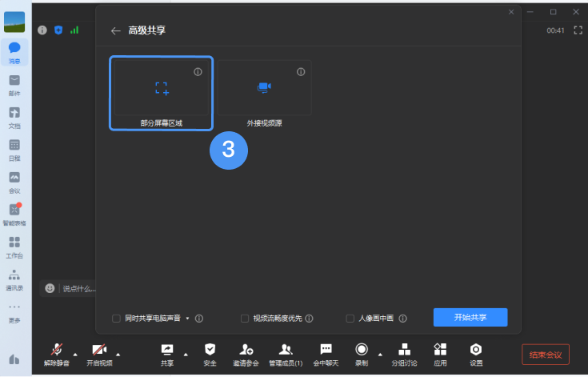
Task: Close the 高级共享 dialog
Action: coord(511,12)
